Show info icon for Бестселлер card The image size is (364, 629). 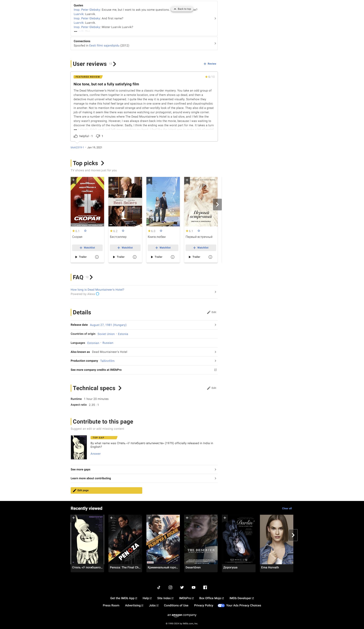pyautogui.click(x=135, y=257)
